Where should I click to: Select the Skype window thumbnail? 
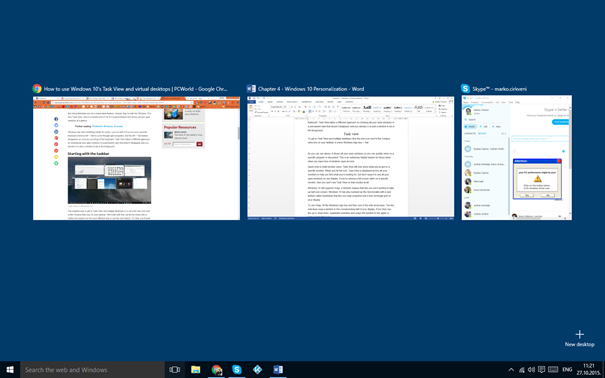pos(517,158)
